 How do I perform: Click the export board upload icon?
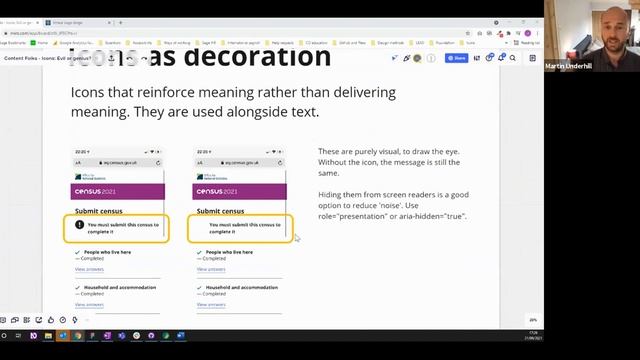[x=111, y=58]
